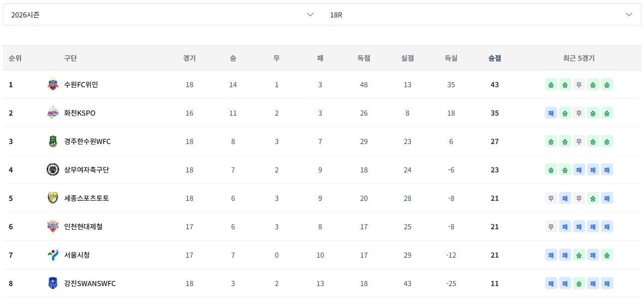Click the 상무여자축구단 team emblem
644x305 pixels.
click(x=52, y=170)
